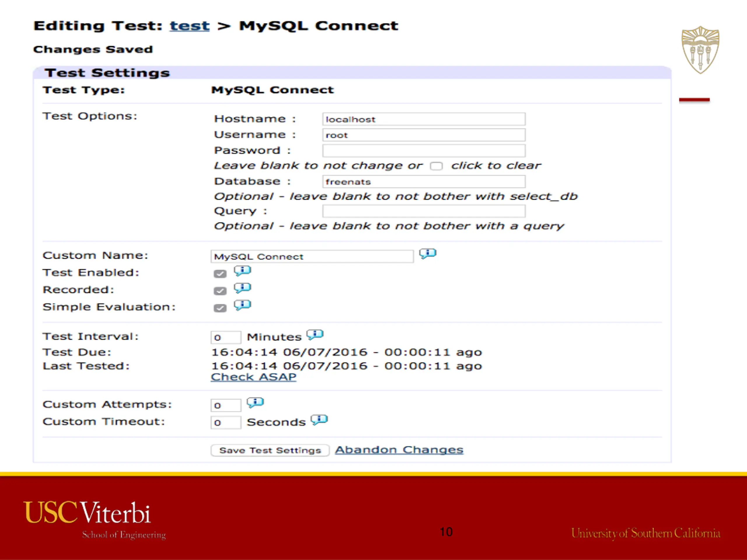Focus the Password input field
The height and width of the screenshot is (560, 747).
(x=424, y=150)
